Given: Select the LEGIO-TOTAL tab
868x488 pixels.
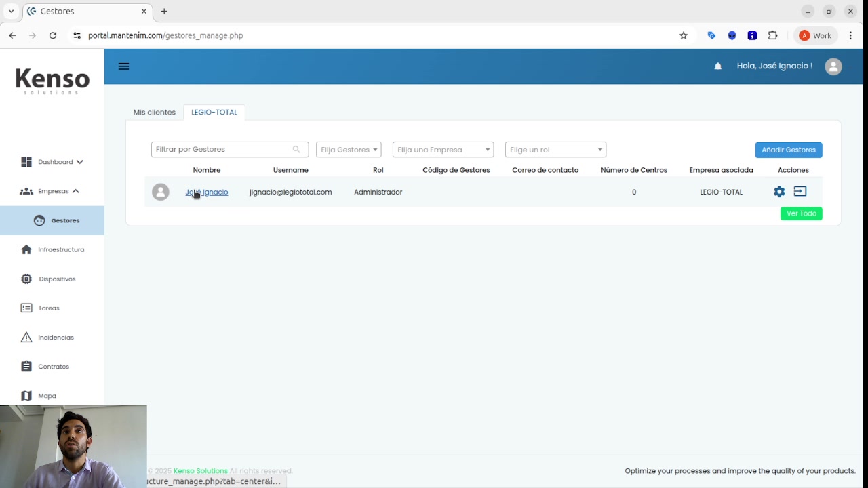Looking at the screenshot, I should click(214, 112).
